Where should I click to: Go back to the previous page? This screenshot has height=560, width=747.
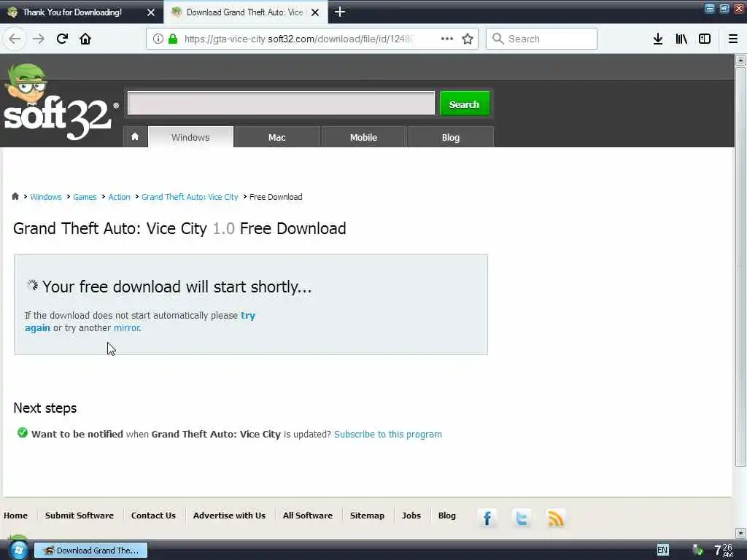(15, 39)
